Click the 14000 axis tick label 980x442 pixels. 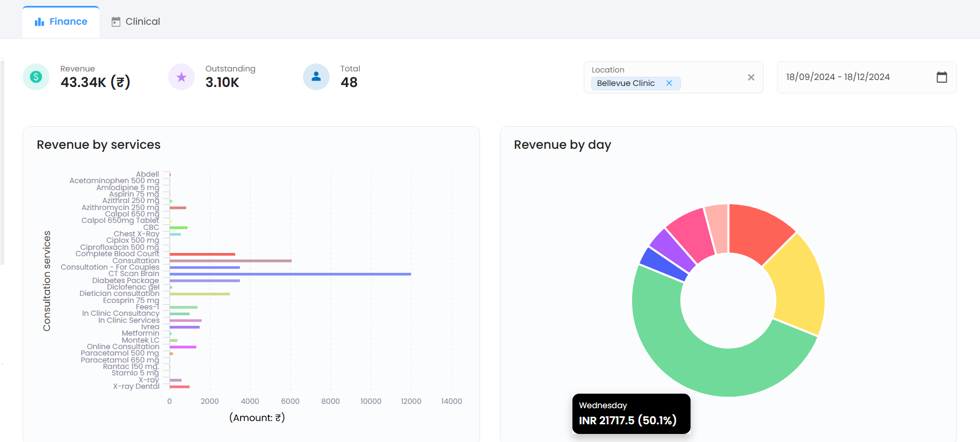452,402
